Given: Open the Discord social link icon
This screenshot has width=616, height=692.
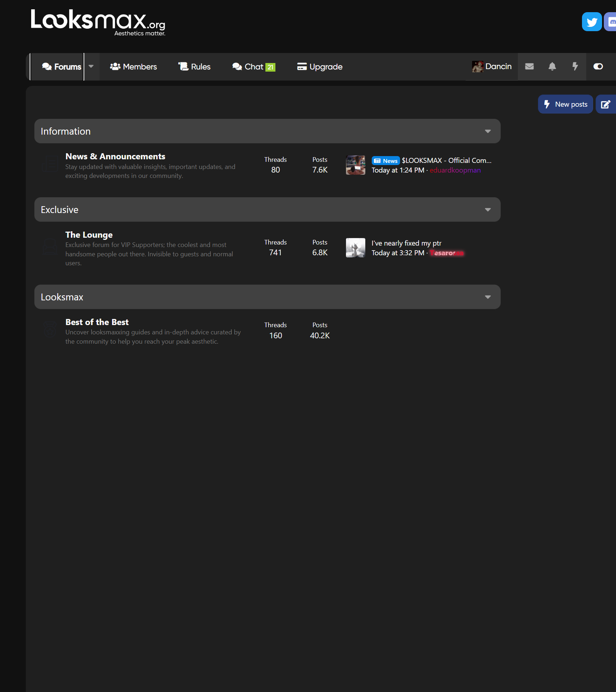Looking at the screenshot, I should click(610, 22).
